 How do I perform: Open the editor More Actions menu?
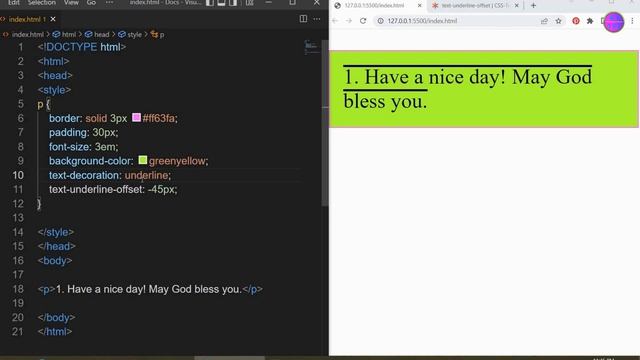point(317,19)
